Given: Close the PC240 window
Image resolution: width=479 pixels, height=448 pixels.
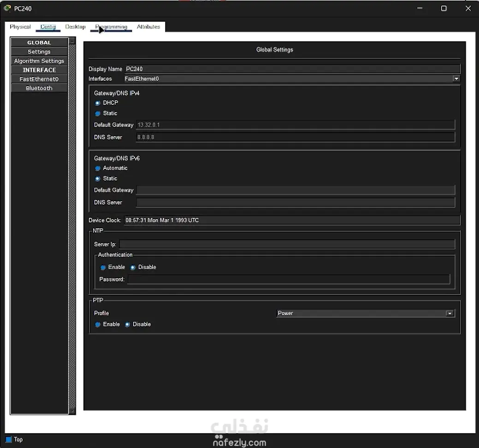Looking at the screenshot, I should 468,8.
